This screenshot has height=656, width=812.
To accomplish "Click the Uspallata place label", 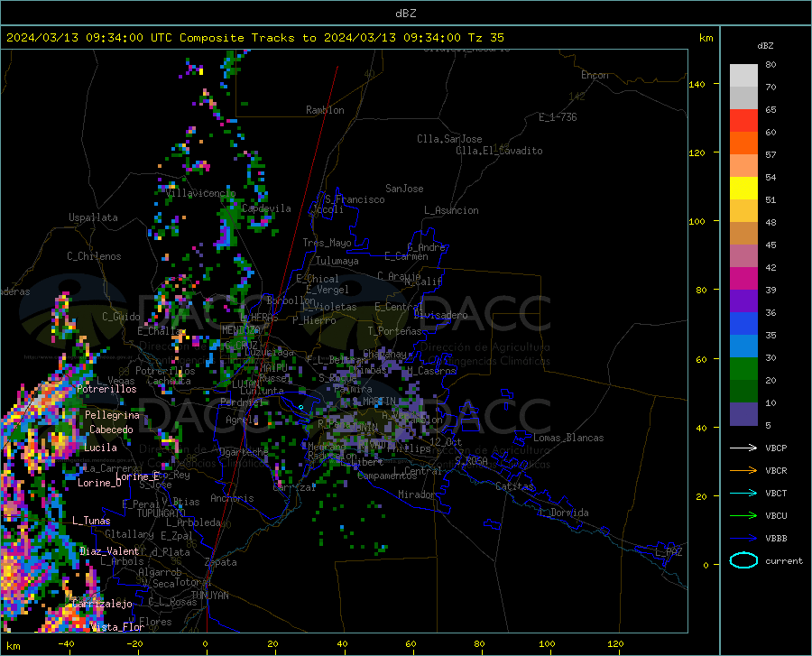I will [93, 217].
